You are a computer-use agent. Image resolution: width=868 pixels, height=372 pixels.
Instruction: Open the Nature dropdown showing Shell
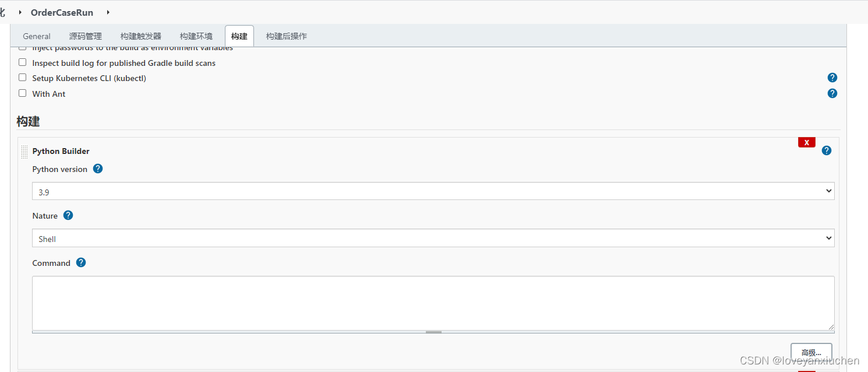[x=433, y=237]
